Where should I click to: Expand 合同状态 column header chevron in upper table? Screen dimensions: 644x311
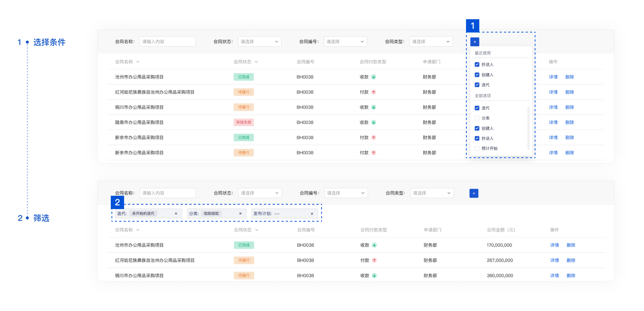[x=256, y=62]
